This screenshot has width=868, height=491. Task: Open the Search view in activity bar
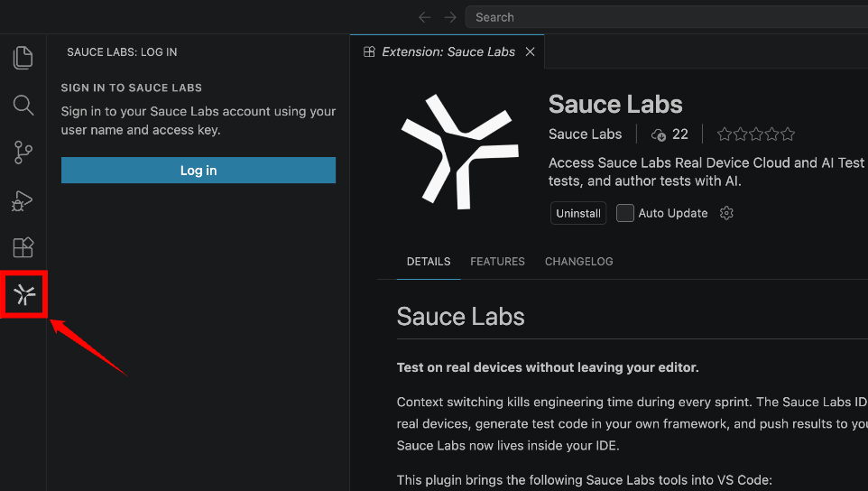[x=23, y=105]
